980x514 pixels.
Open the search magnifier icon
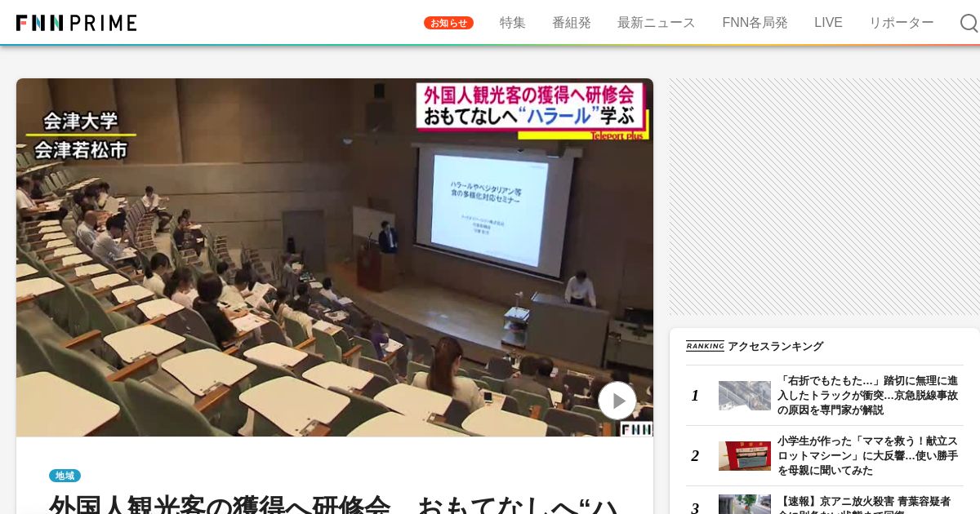tap(969, 23)
